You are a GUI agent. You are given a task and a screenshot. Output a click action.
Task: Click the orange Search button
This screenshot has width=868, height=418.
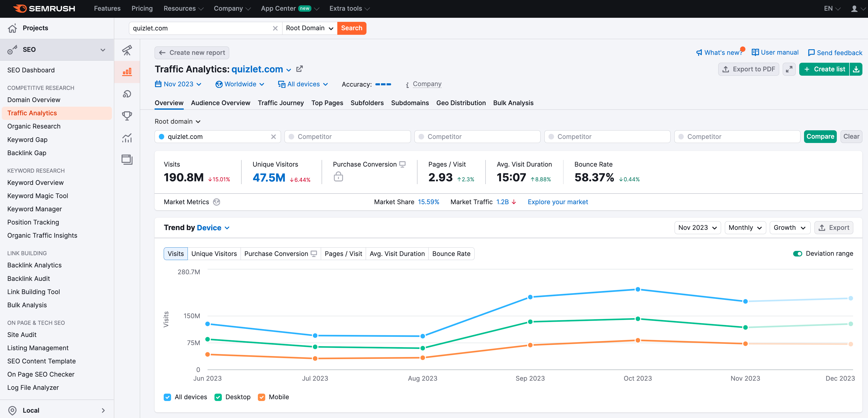pos(352,28)
